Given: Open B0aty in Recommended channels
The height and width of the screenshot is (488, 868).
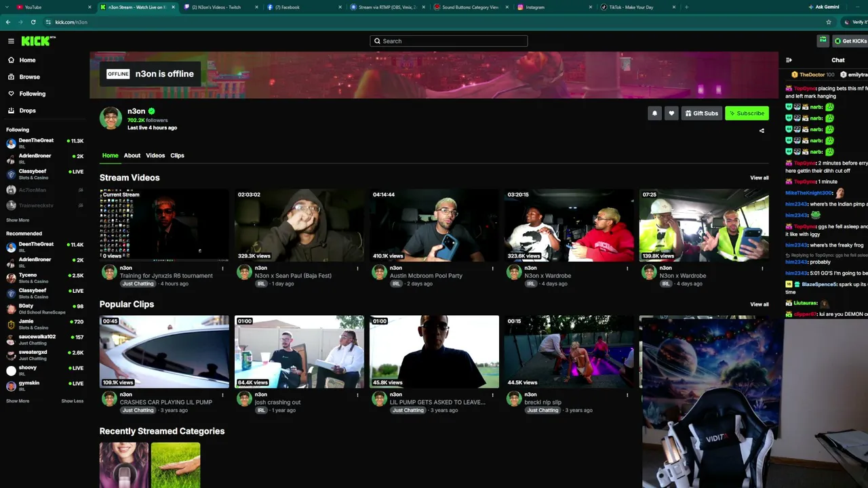Looking at the screenshot, I should [x=45, y=308].
